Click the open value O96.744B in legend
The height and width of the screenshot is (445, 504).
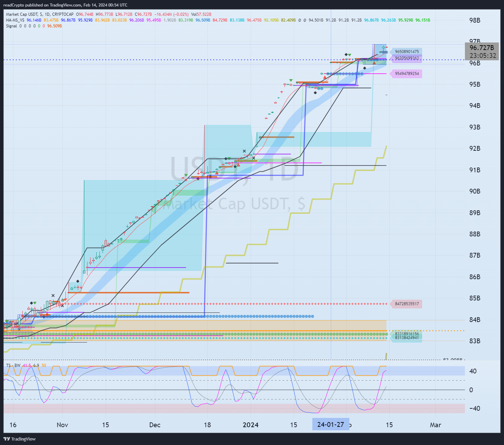(85, 14)
